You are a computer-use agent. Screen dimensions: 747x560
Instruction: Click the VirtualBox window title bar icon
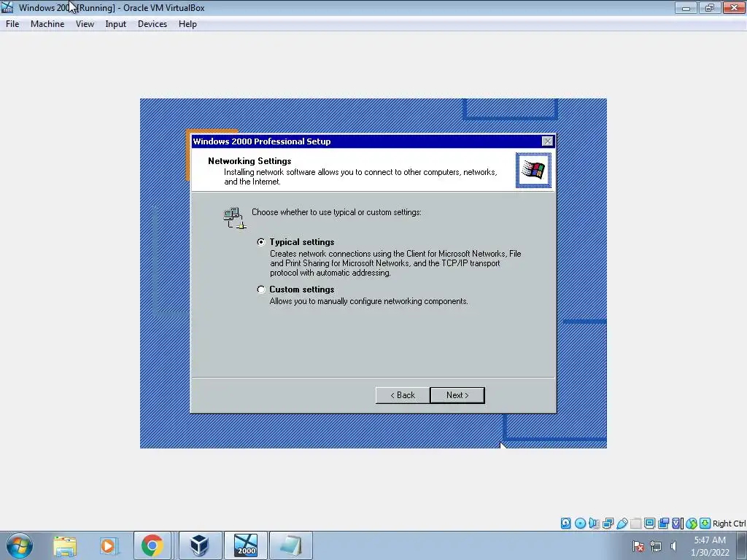(x=7, y=7)
